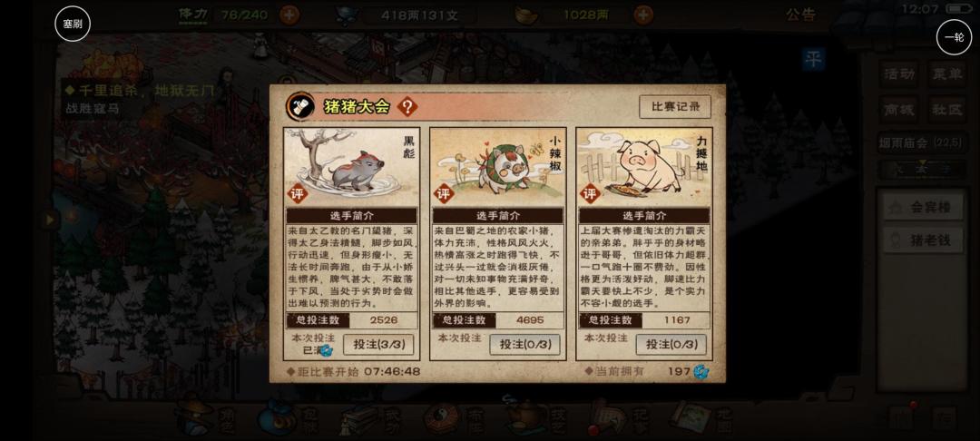Open the question mark help icon
Viewport: 980px width, 441px height.
pos(407,107)
